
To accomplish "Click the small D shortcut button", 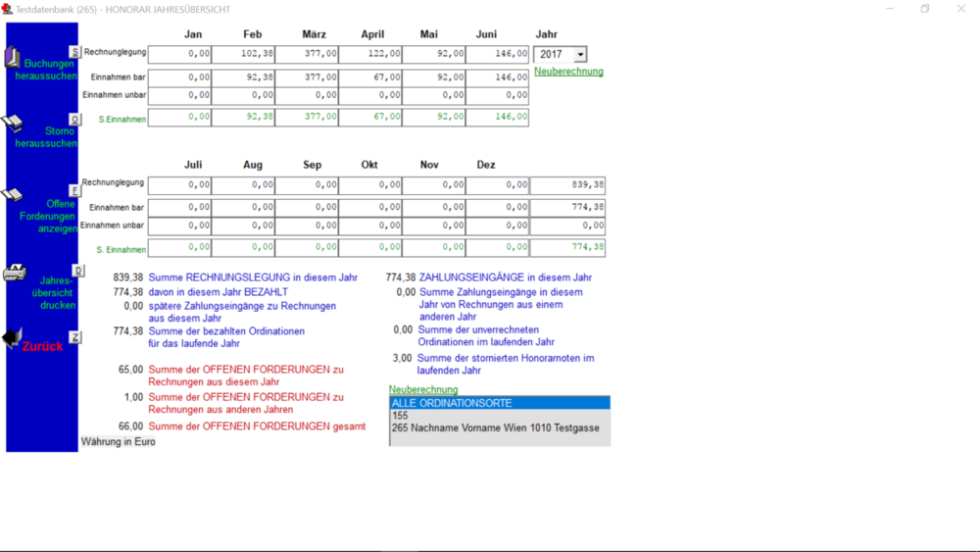I will tap(78, 271).
